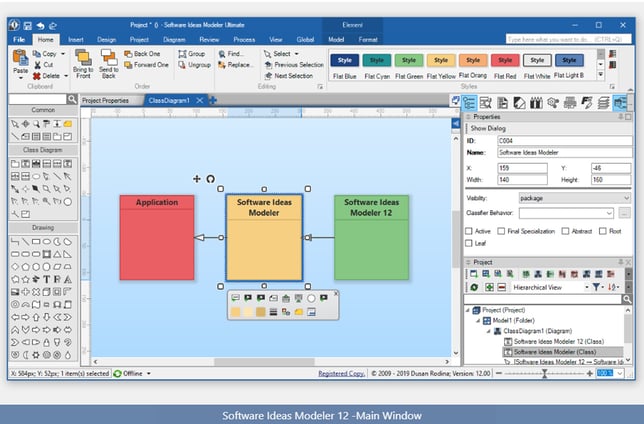This screenshot has height=424, width=644.
Task: Click the Save icon in title bar
Action: 27,25
